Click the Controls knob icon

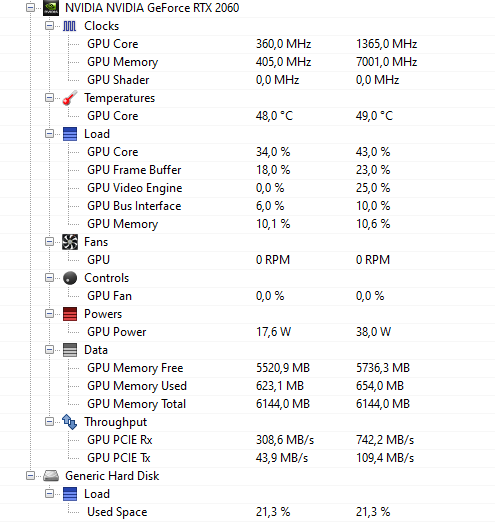70,278
